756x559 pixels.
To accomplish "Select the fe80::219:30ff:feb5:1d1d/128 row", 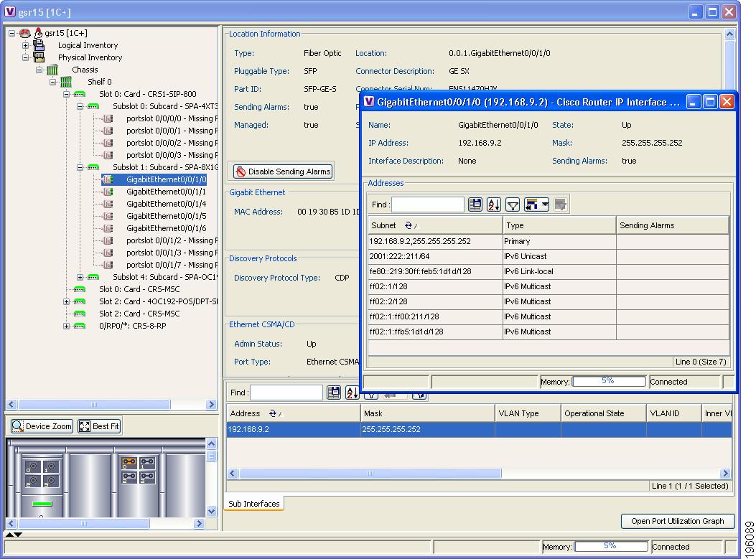I will pos(549,271).
